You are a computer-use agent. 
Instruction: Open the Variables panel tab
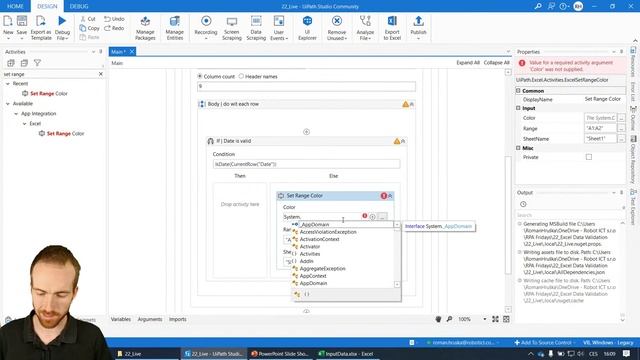click(x=121, y=319)
